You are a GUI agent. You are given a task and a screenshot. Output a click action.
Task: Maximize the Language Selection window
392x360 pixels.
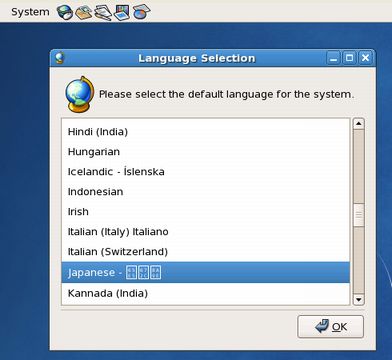[x=349, y=58]
